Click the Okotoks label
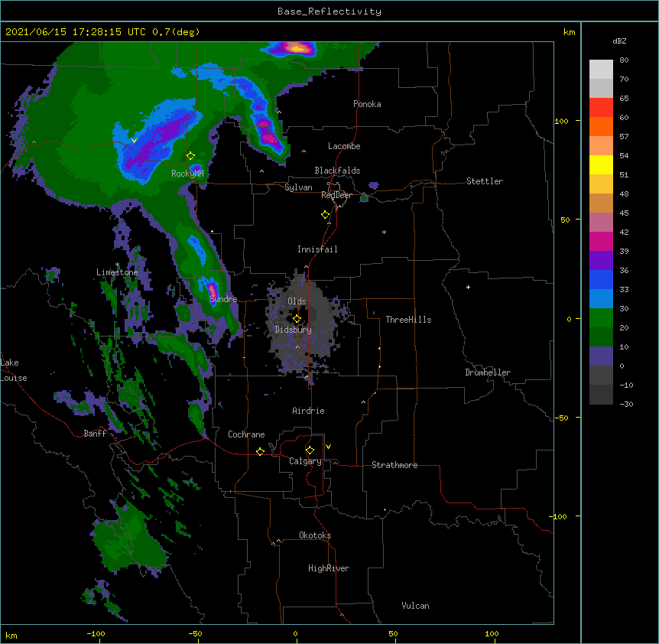 click(x=315, y=535)
